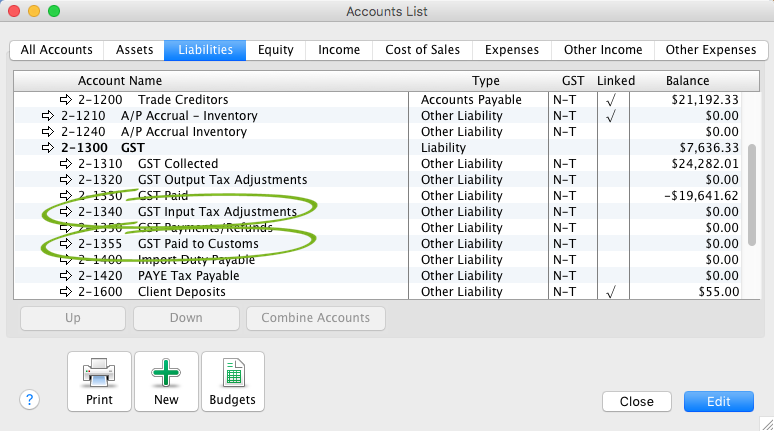The image size is (774, 431).
Task: Click the help question mark icon
Action: click(29, 399)
